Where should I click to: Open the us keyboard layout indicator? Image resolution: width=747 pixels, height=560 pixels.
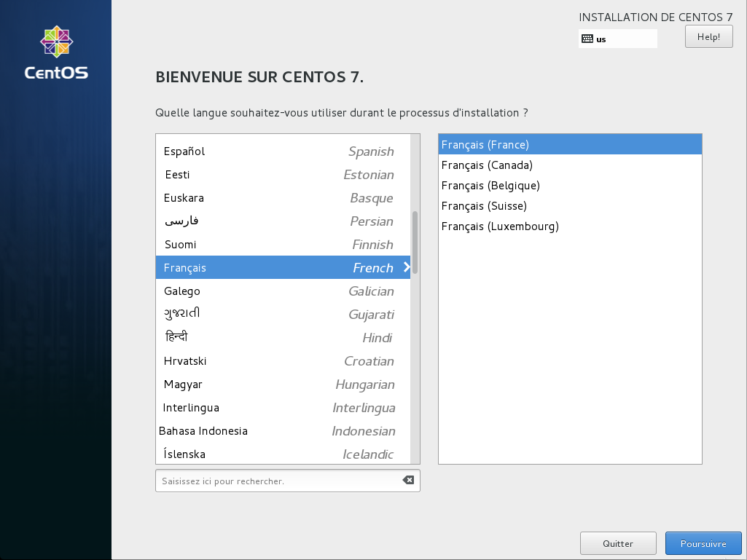click(618, 39)
